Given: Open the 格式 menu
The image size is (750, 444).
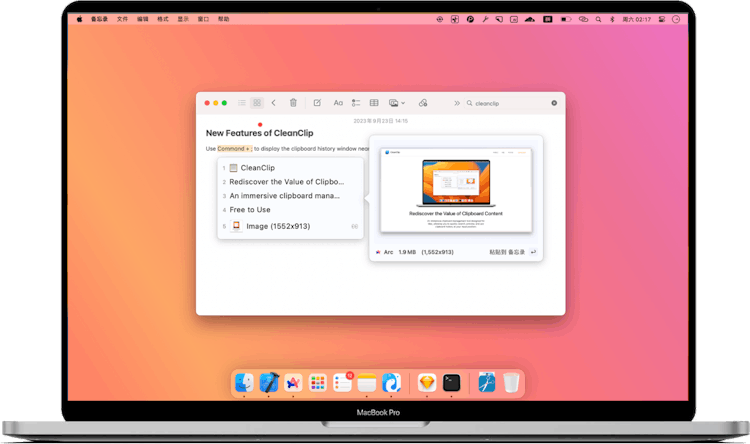Looking at the screenshot, I should coord(163,19).
